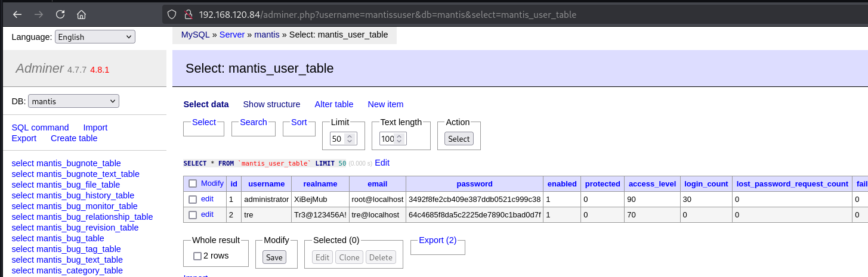Open the Language dropdown
868x277 pixels.
click(x=95, y=37)
